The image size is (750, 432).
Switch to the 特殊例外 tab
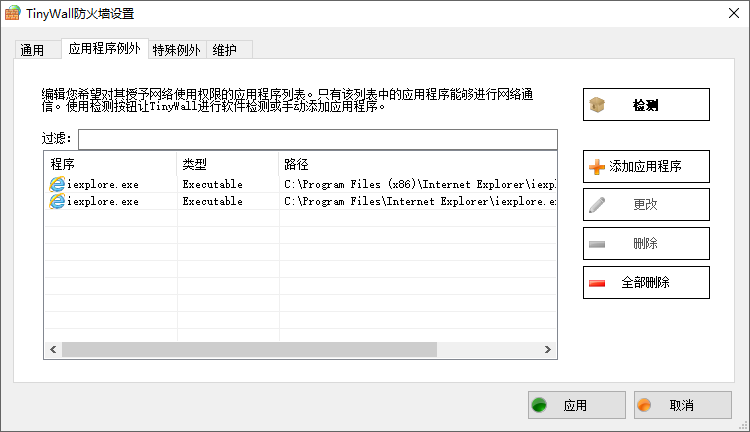pyautogui.click(x=176, y=50)
